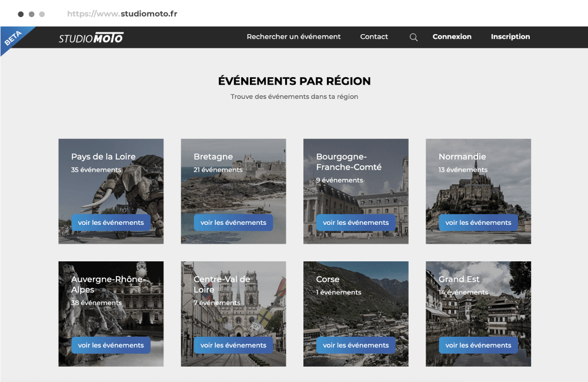Click the Bourgogne-Franche-Comté card title
Viewport: 588px width, 382px height.
click(349, 162)
